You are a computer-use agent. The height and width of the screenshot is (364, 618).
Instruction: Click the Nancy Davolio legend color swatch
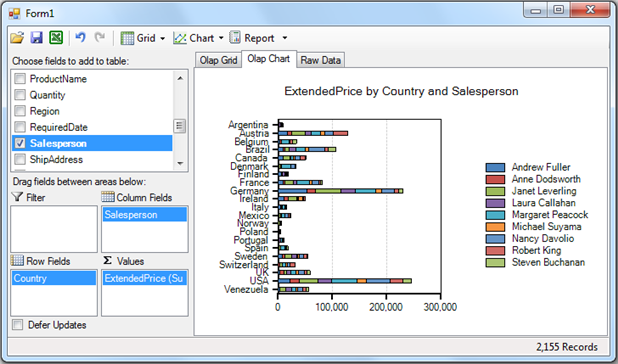click(x=495, y=239)
